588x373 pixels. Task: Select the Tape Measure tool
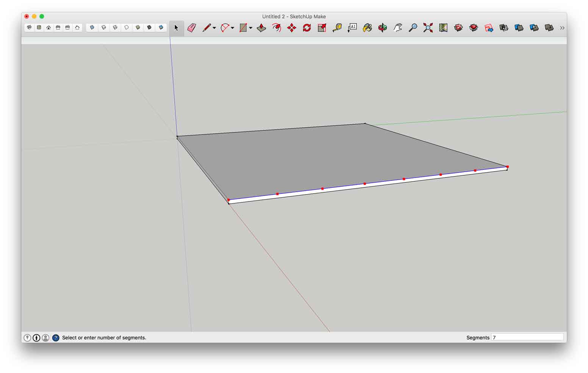[337, 28]
